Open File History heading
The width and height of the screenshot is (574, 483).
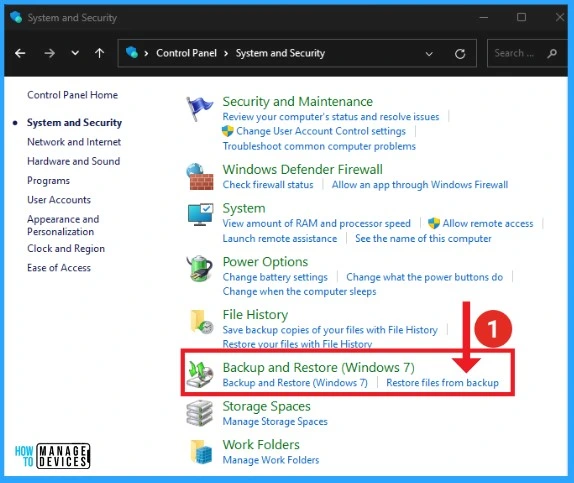pos(255,315)
